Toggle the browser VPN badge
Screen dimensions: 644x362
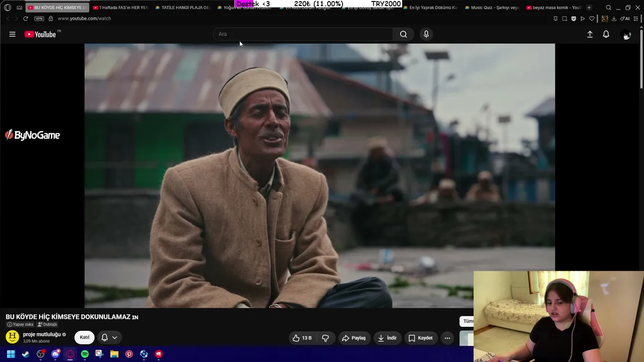[39, 19]
